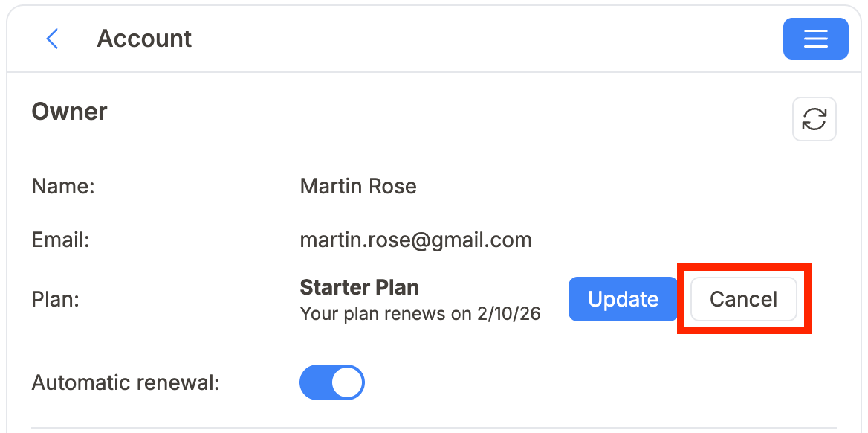
Task: Click the Email field label
Action: pyautogui.click(x=60, y=240)
